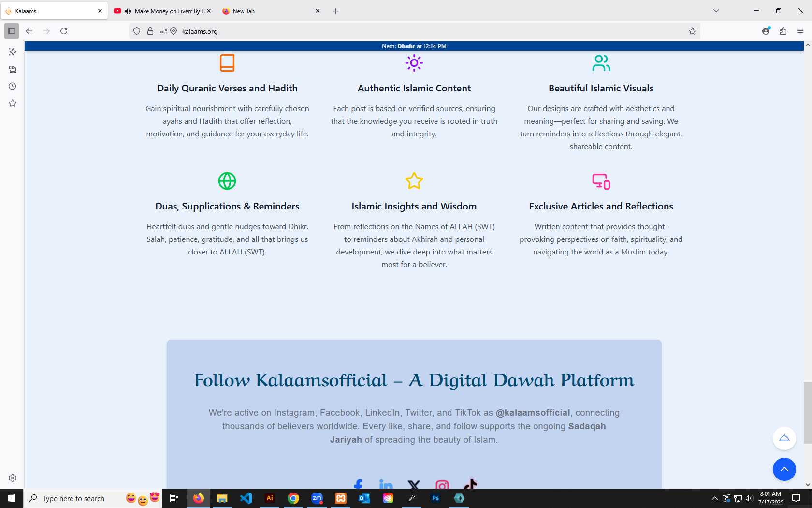
Task: Expand the list all tabs dropdown
Action: pyautogui.click(x=716, y=11)
